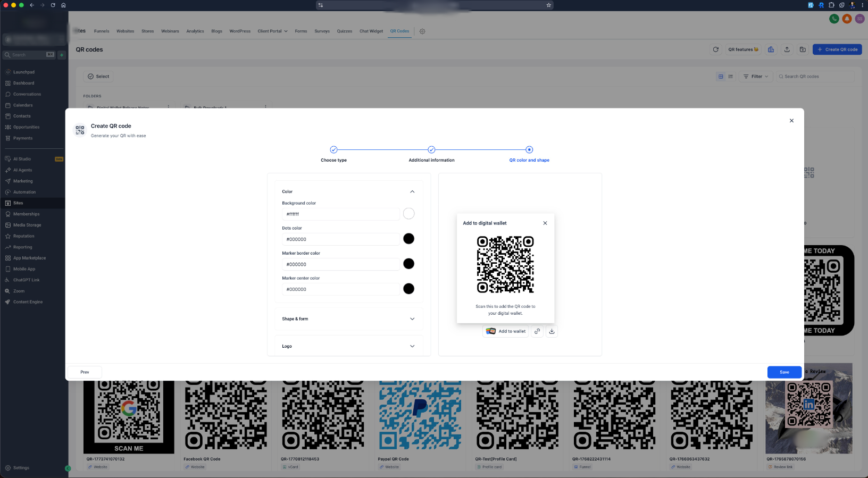Click the Background color hex field

coord(340,214)
